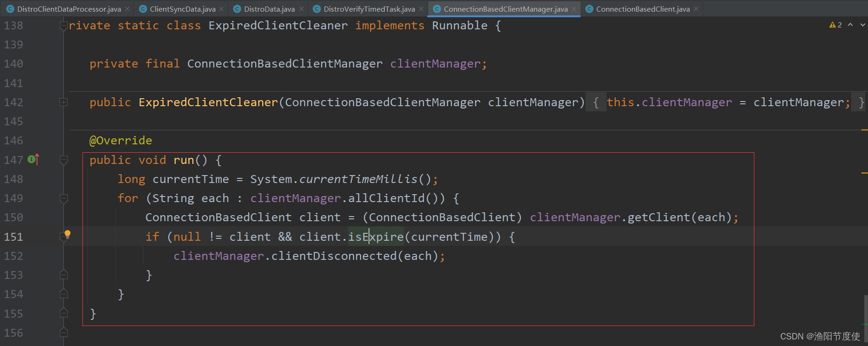The width and height of the screenshot is (868, 346).
Task: Switch to ConnectionBasedClient.java tab
Action: pyautogui.click(x=643, y=9)
